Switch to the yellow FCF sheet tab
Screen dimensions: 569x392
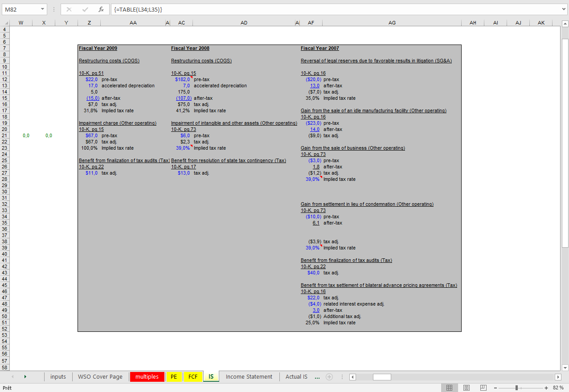coord(193,377)
